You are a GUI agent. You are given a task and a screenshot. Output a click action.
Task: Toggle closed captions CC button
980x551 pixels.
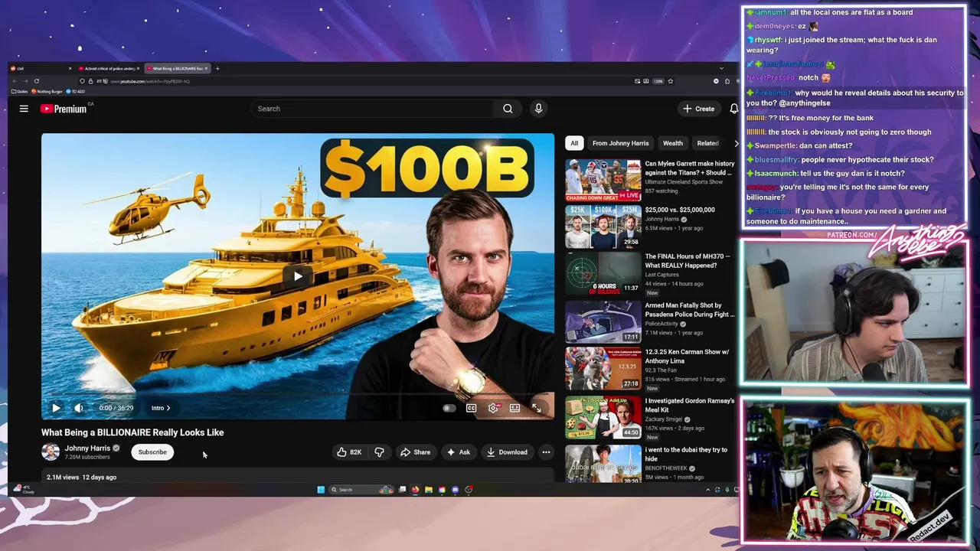pyautogui.click(x=472, y=408)
